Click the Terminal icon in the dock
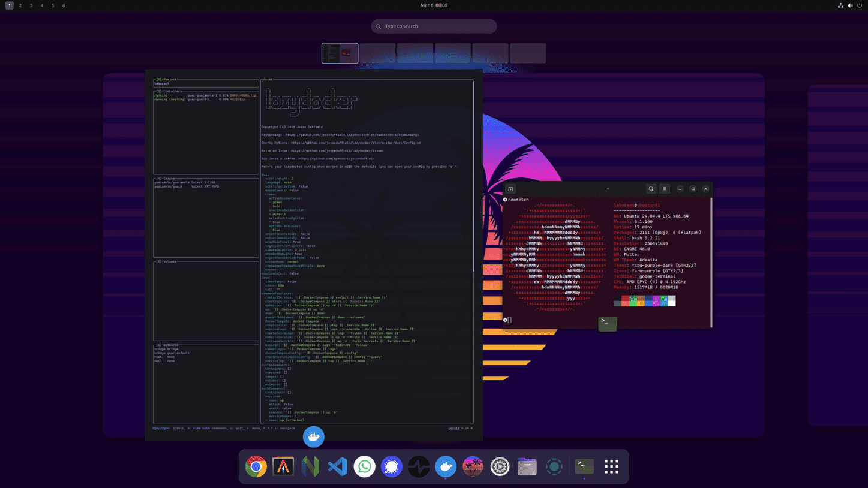Viewport: 868px width, 488px height. pyautogui.click(x=584, y=466)
